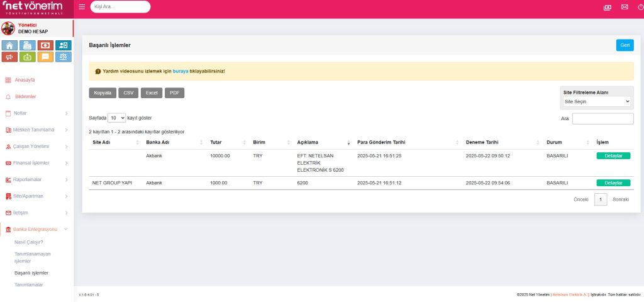Click the balance scales shortcut icon

click(63, 57)
